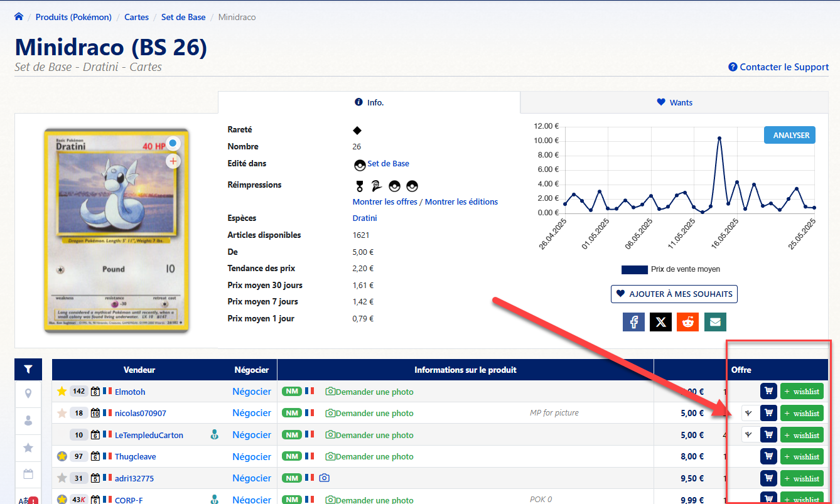
Task: Share the card on Reddit
Action: pos(687,322)
